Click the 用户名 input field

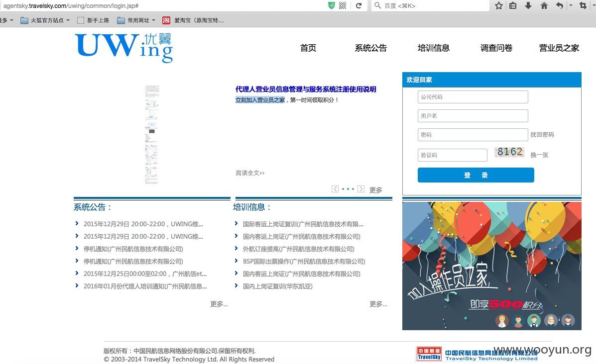point(473,116)
